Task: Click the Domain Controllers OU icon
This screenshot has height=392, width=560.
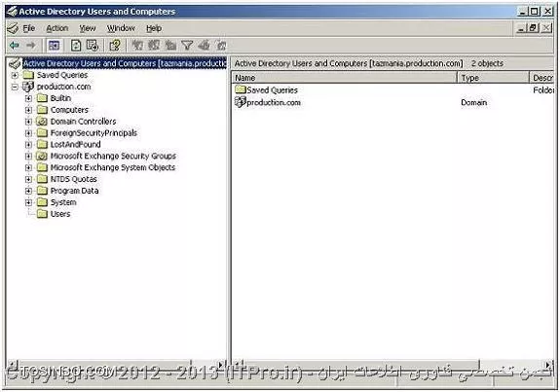Action: (42, 122)
